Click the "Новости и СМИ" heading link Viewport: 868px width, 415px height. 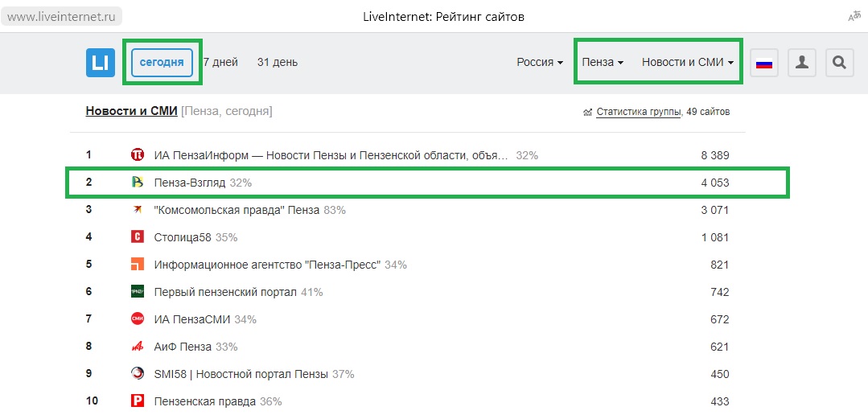coord(131,111)
